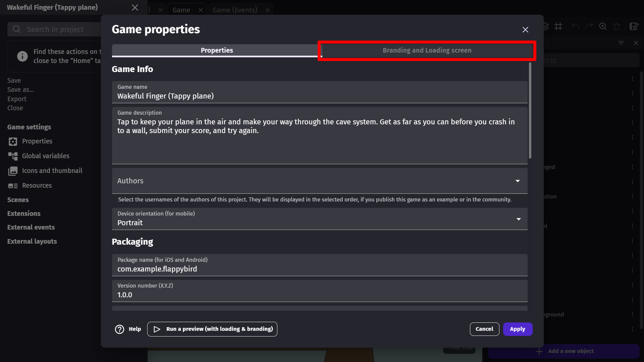The height and width of the screenshot is (362, 644).
Task: Switch to Properties tab
Action: click(x=216, y=50)
